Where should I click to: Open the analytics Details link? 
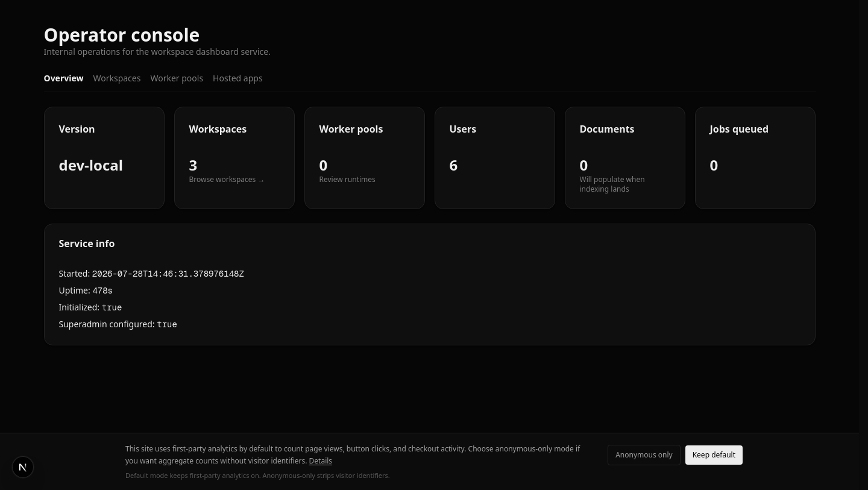(x=320, y=461)
